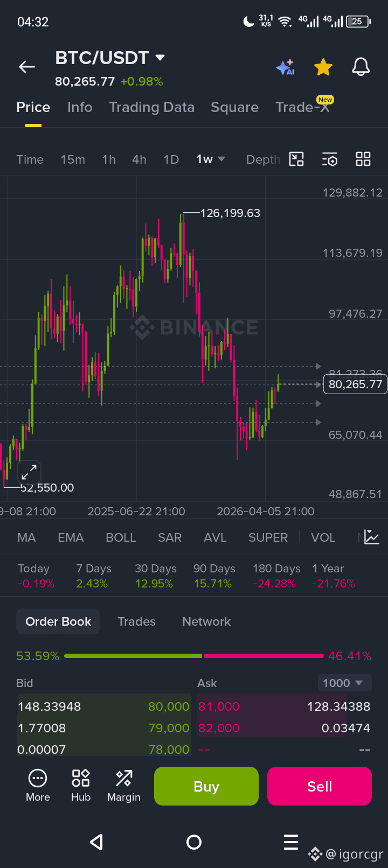The width and height of the screenshot is (388, 868).
Task: Tap the 7 Days 2.43% change
Action: tap(93, 576)
